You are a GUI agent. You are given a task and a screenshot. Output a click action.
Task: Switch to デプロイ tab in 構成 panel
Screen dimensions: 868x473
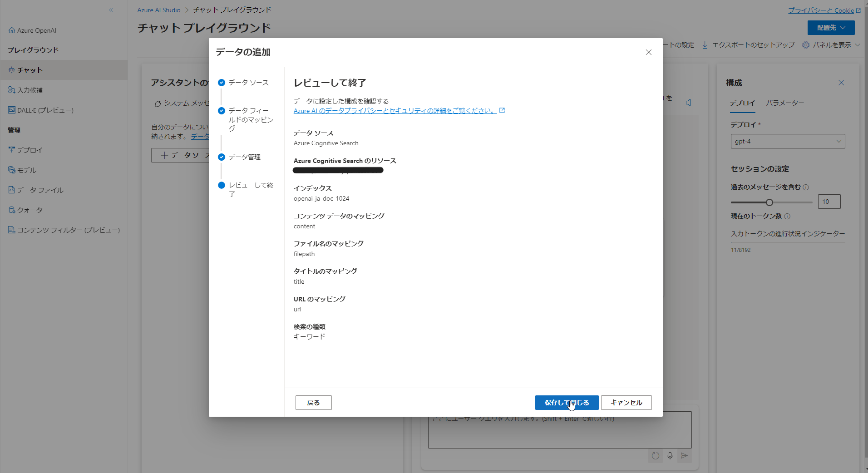pyautogui.click(x=742, y=103)
